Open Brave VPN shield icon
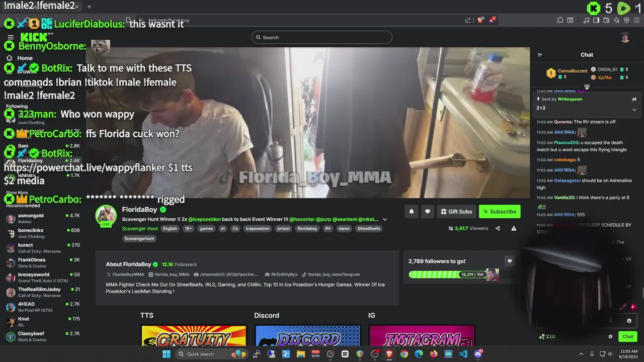The height and width of the screenshot is (362, 644). tap(626, 20)
